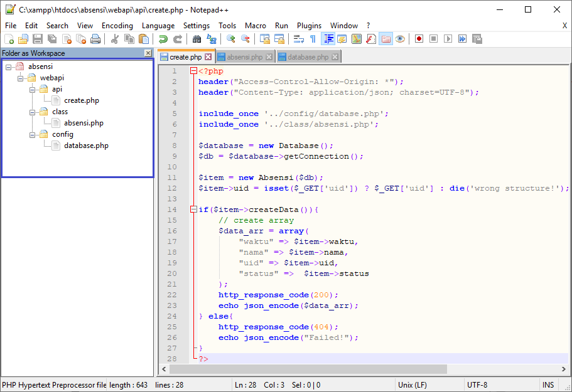Open the Document Map icon

pyautogui.click(x=357, y=39)
